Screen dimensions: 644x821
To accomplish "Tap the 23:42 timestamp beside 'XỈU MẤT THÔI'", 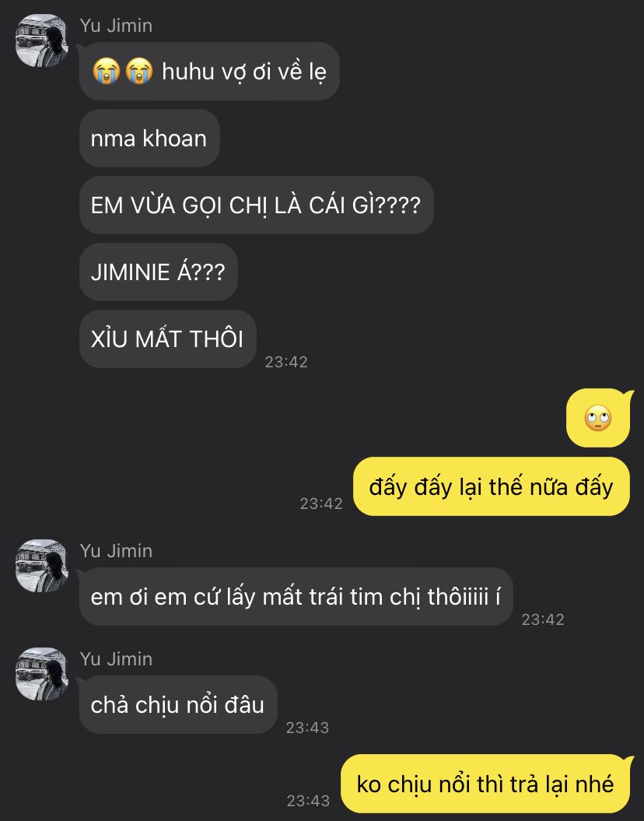I will (286, 362).
